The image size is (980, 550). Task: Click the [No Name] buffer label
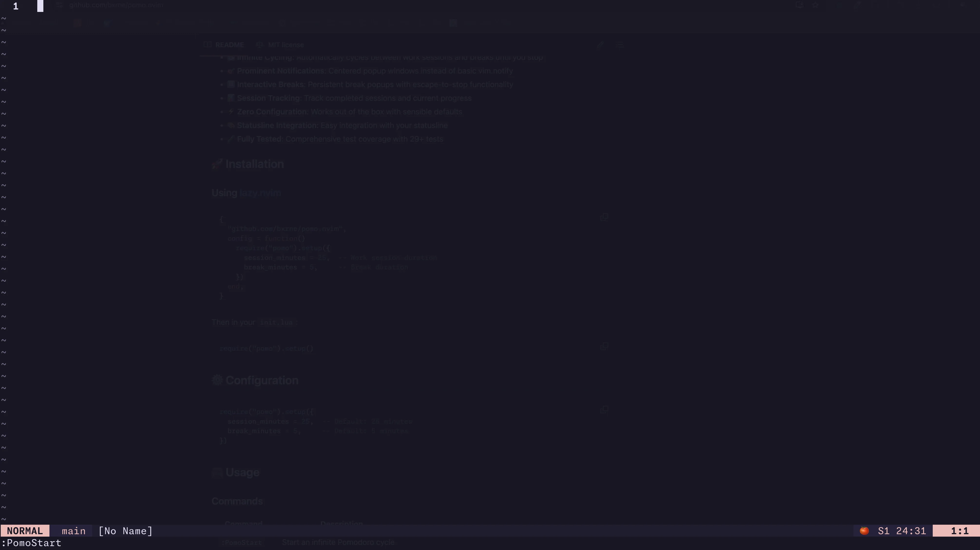click(x=125, y=531)
